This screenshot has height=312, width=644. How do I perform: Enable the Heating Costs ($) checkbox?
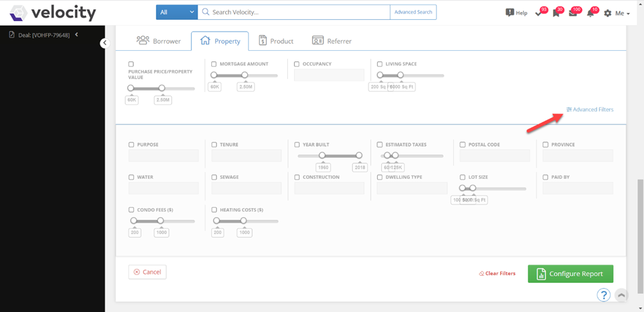coord(214,210)
